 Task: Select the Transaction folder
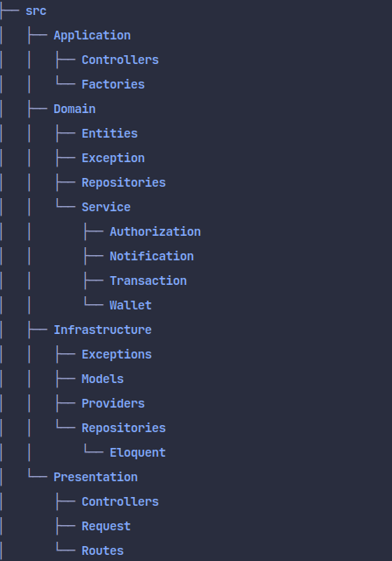pyautogui.click(x=148, y=281)
